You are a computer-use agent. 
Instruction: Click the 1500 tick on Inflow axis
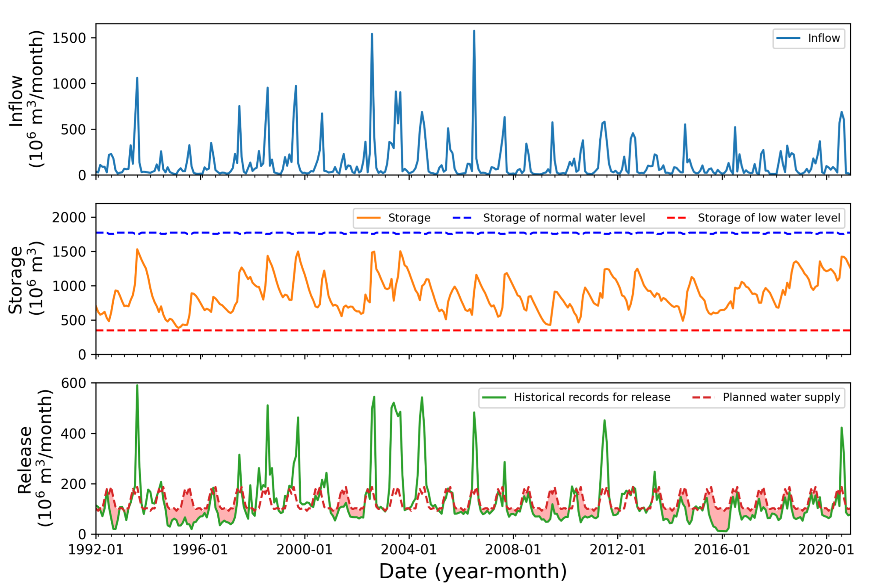(69, 38)
